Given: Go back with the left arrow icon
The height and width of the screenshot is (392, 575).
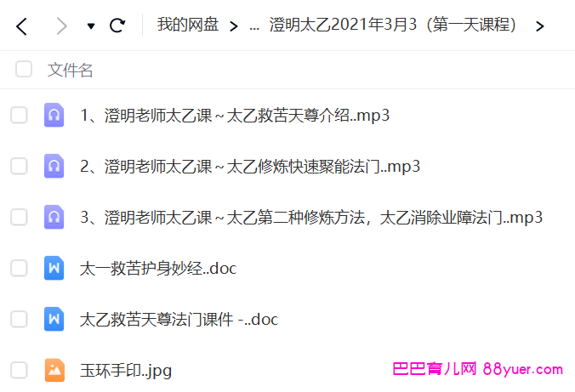Looking at the screenshot, I should tap(21, 26).
